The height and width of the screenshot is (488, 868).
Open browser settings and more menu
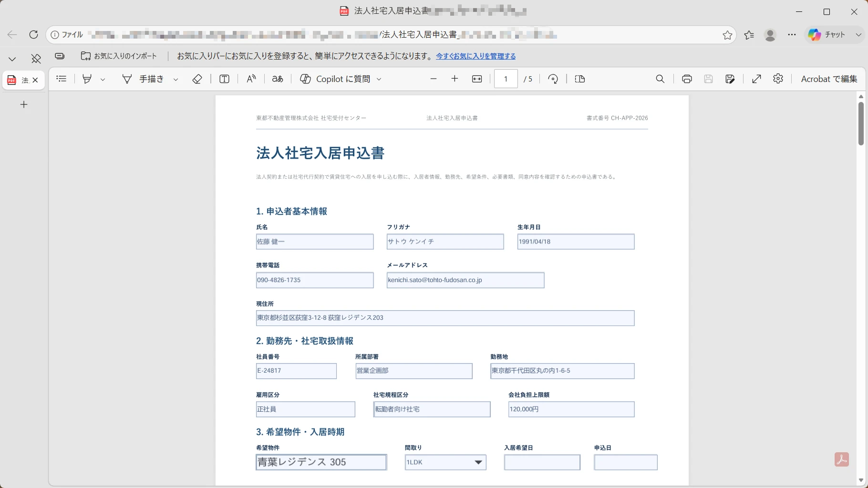click(792, 35)
